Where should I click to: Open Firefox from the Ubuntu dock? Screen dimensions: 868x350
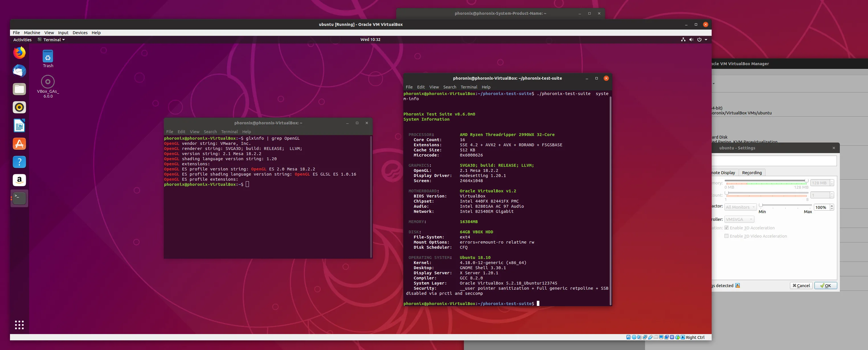pyautogui.click(x=19, y=53)
